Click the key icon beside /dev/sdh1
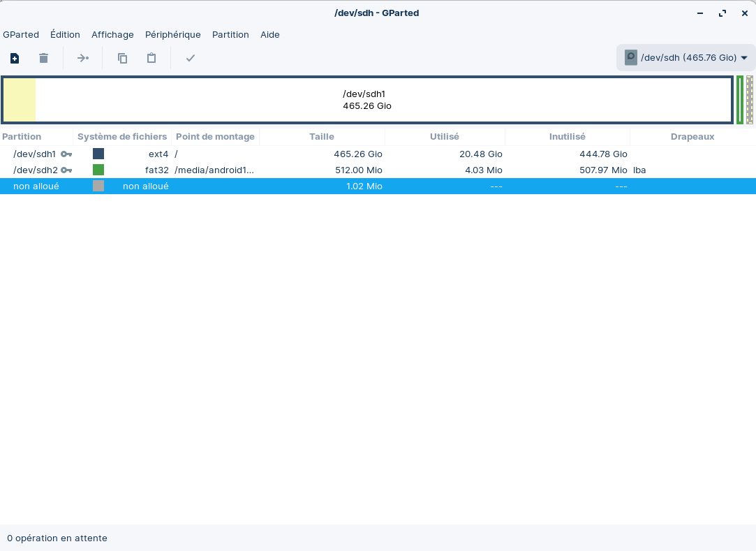This screenshot has width=756, height=551. coord(66,154)
